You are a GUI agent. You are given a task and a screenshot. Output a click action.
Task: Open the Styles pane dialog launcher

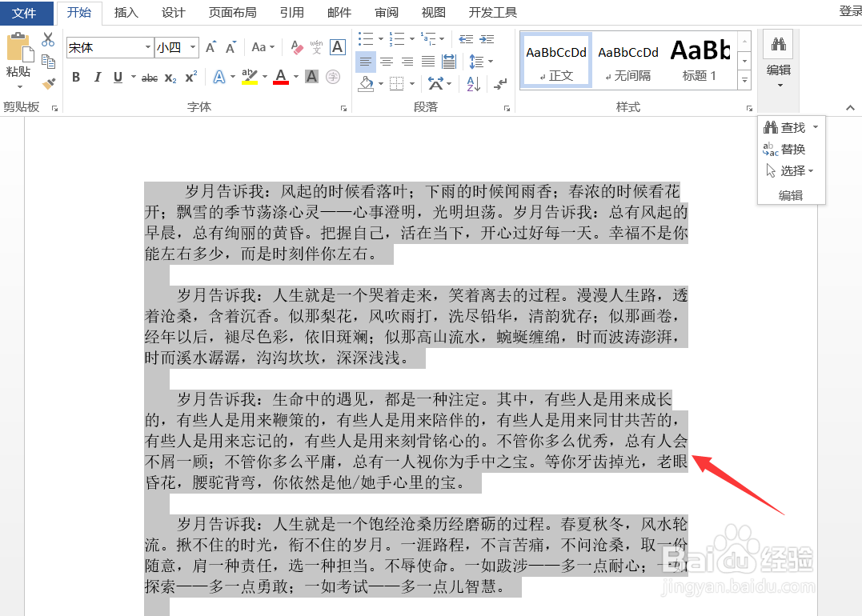coord(749,108)
